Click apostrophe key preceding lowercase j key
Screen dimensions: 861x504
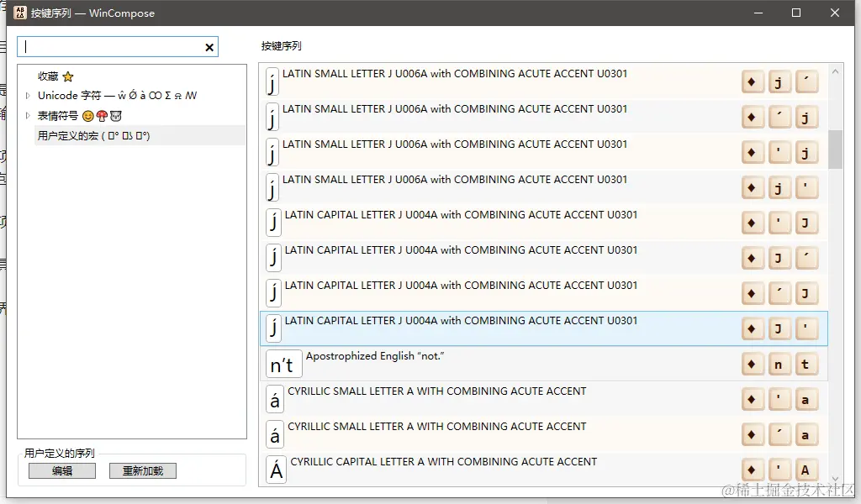[779, 153]
